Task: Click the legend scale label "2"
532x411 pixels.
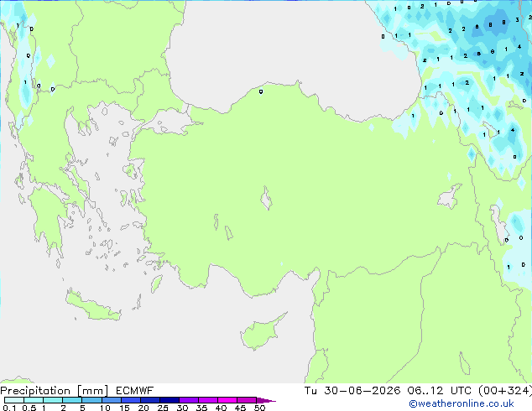Action: tap(63, 408)
